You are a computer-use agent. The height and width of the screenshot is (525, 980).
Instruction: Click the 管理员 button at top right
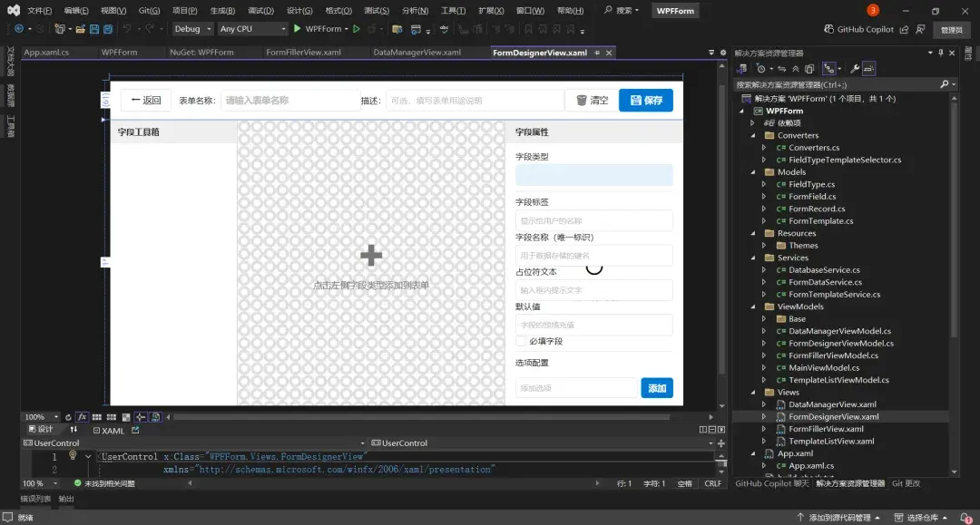[951, 29]
